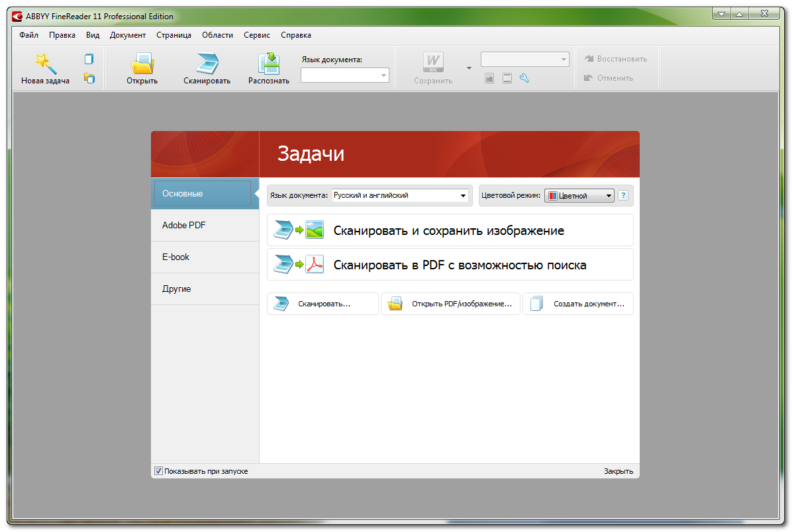792x532 pixels.
Task: Open the 'Сервис' menu
Action: 256,35
